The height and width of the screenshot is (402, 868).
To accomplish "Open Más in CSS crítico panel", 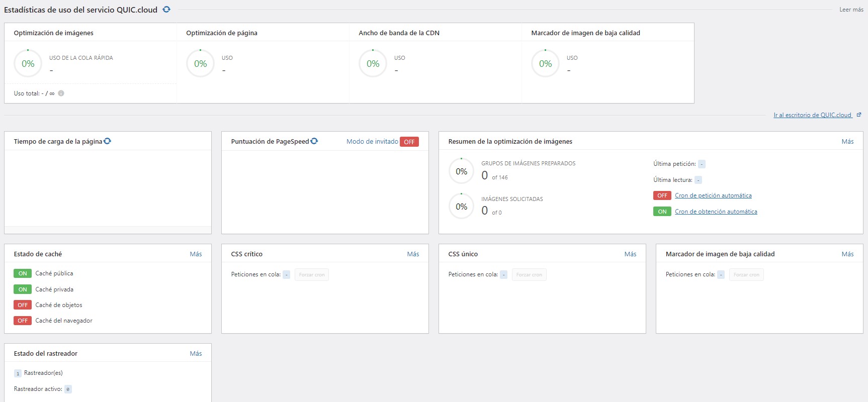I will point(413,254).
